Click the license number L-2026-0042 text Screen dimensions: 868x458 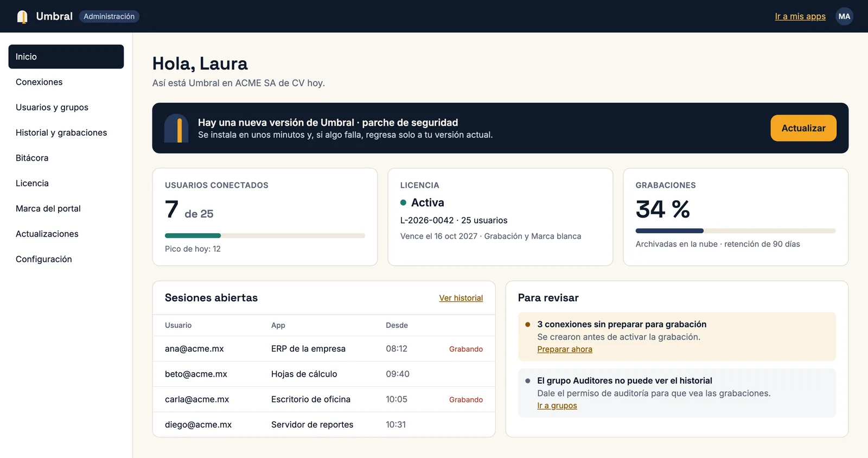[x=427, y=220]
